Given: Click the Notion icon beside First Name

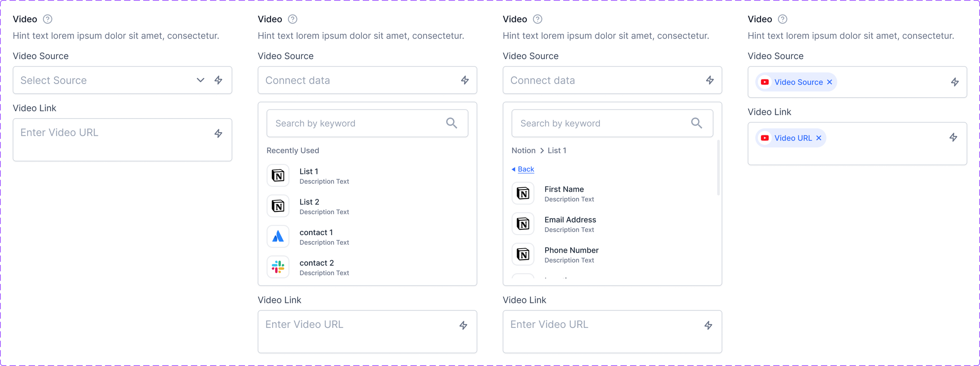Looking at the screenshot, I should click(523, 194).
